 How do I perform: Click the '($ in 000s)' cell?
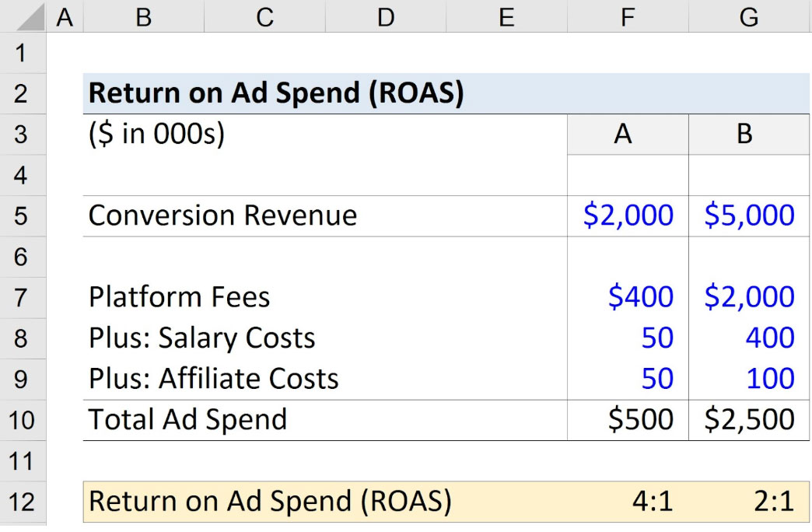point(156,135)
